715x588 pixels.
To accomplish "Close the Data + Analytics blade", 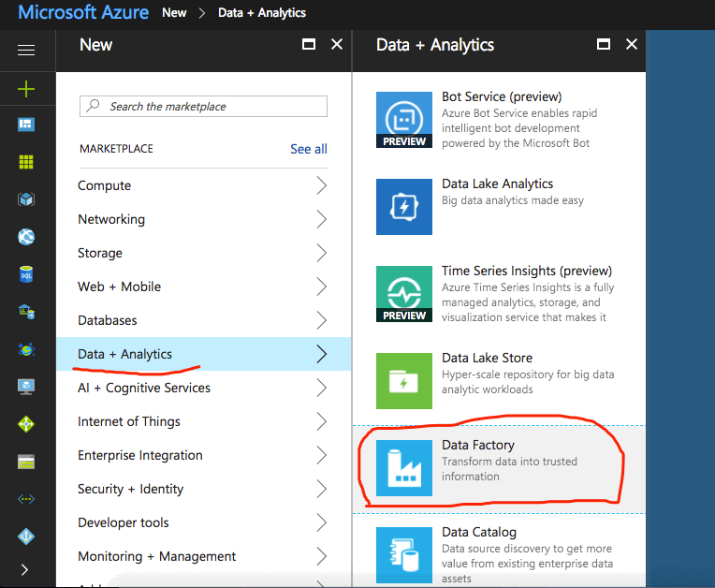I will point(632,44).
